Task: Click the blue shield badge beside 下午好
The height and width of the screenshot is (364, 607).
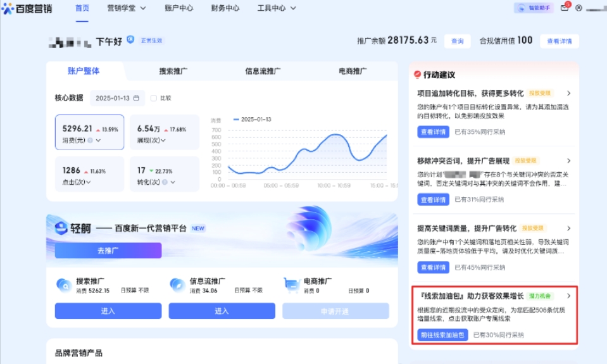Action: (130, 39)
